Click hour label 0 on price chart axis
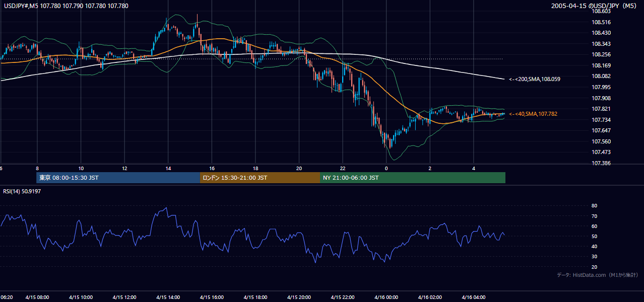644x302 pixels. pyautogui.click(x=387, y=168)
